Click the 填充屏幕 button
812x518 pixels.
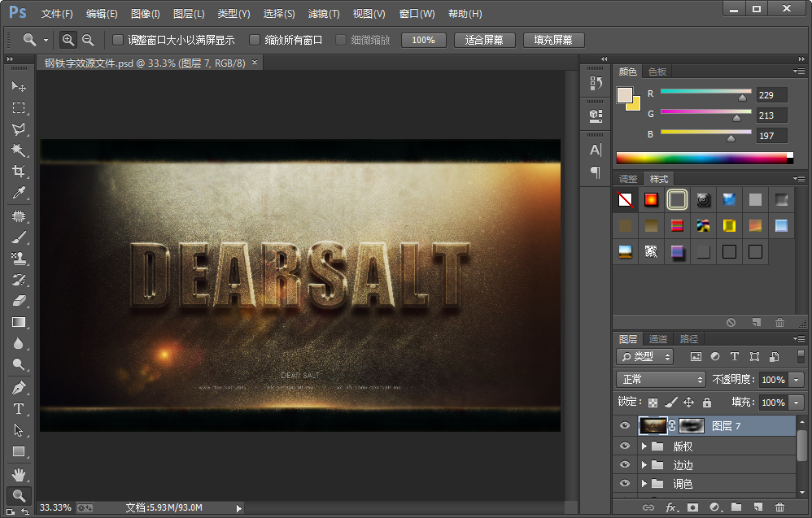[553, 40]
